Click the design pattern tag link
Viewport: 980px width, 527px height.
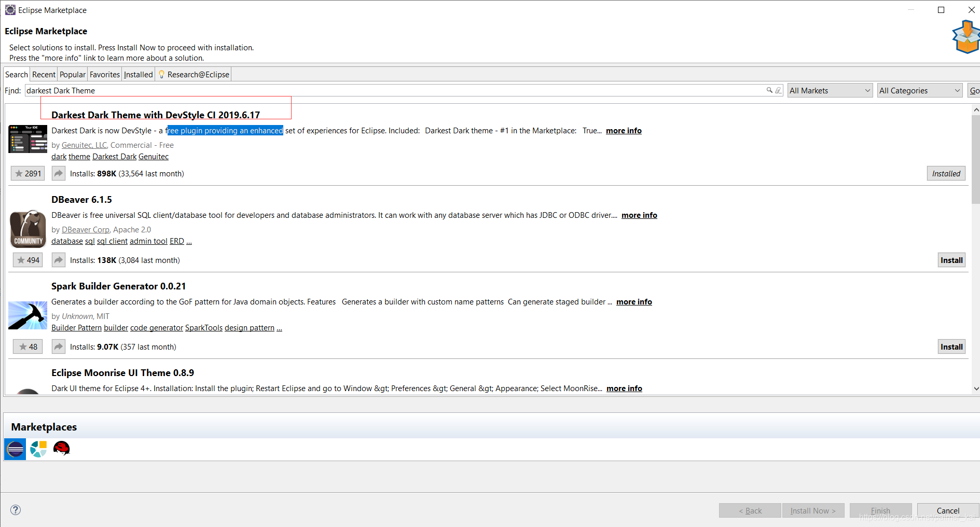click(x=250, y=328)
